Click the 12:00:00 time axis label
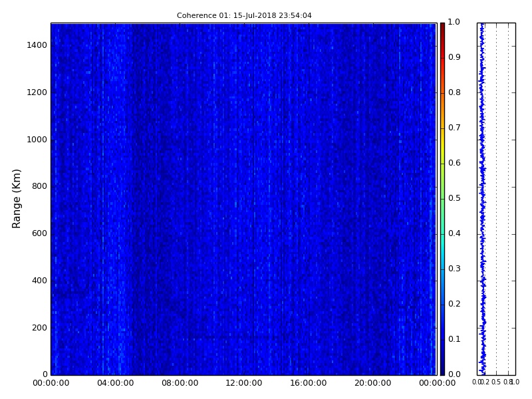The image size is (532, 399). [x=244, y=383]
